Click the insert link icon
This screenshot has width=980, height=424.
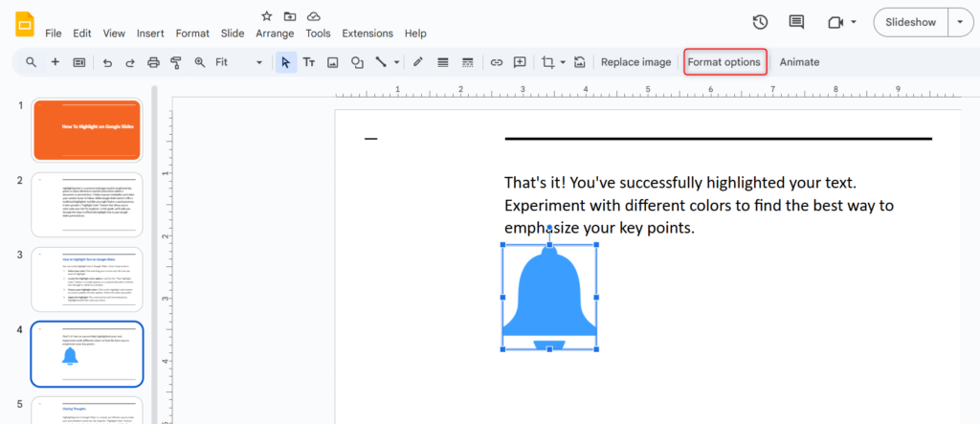pyautogui.click(x=496, y=62)
